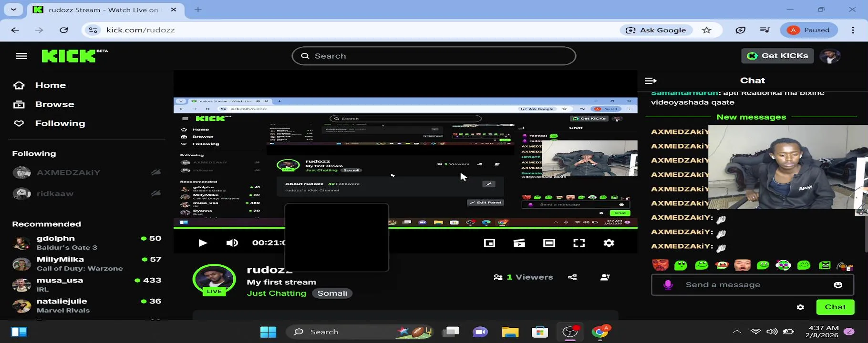Insert the locked chicken emote
The image size is (868, 343).
click(844, 266)
